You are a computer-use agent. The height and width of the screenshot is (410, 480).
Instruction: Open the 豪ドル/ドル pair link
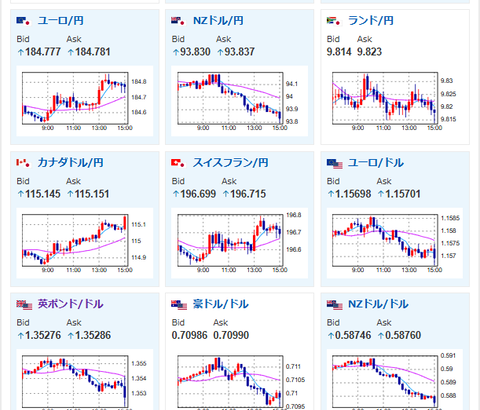tap(221, 304)
